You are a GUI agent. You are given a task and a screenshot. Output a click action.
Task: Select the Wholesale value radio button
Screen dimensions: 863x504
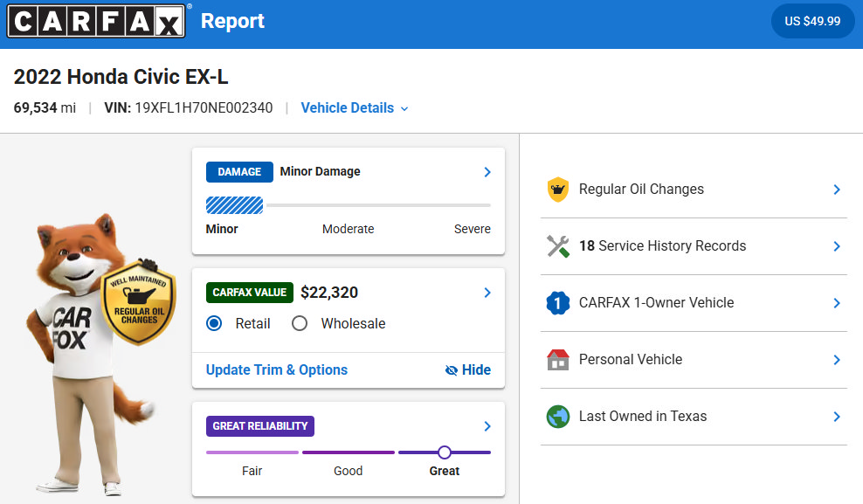point(300,323)
